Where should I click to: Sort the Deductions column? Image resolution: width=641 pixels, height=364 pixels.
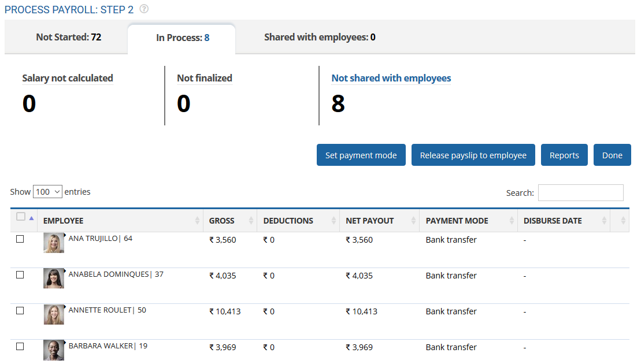(x=333, y=220)
